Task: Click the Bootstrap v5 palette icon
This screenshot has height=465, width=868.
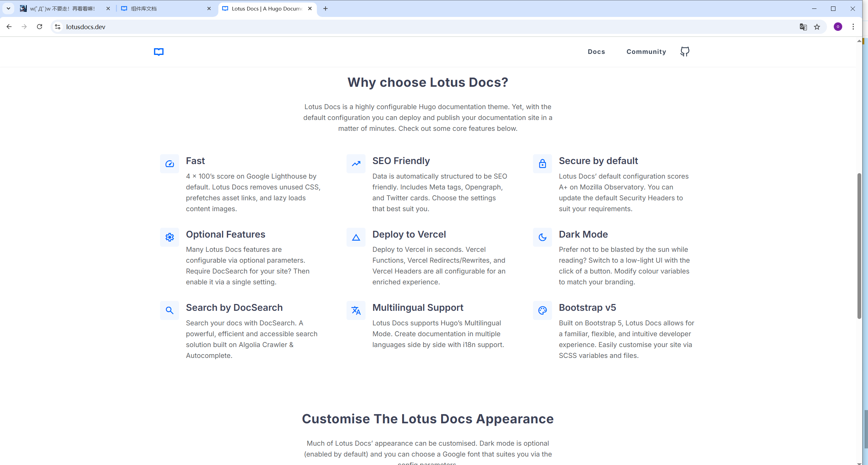Action: coord(542,310)
